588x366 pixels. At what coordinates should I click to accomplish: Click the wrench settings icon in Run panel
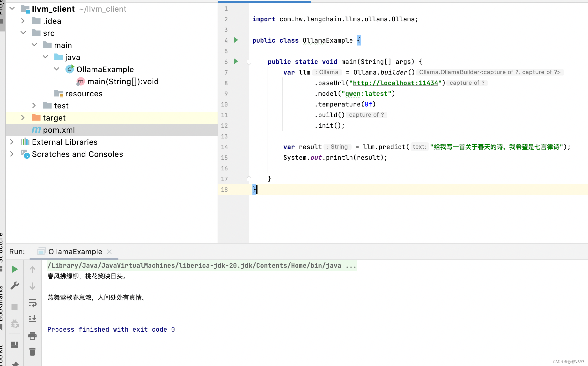15,286
